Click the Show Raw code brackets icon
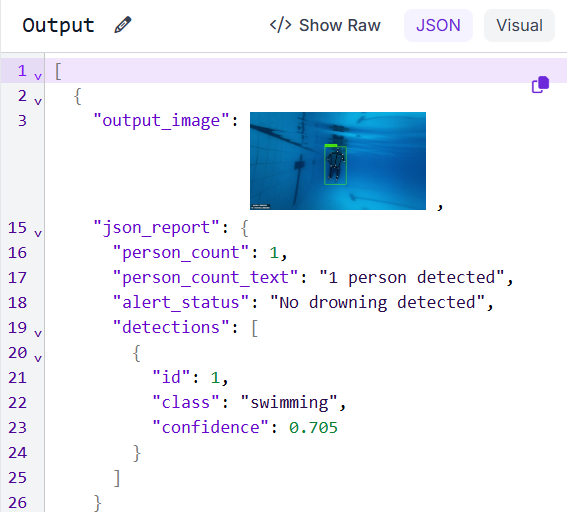 pos(280,25)
